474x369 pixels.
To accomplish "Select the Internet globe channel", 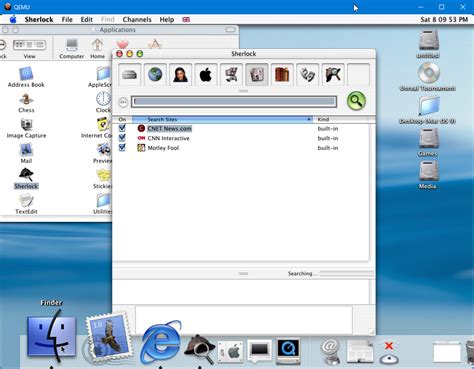I will point(155,75).
